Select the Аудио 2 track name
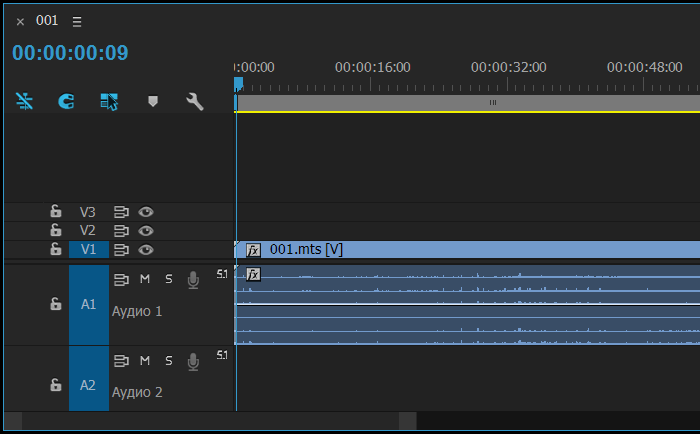Screen dimensions: 700x434 tap(137, 392)
